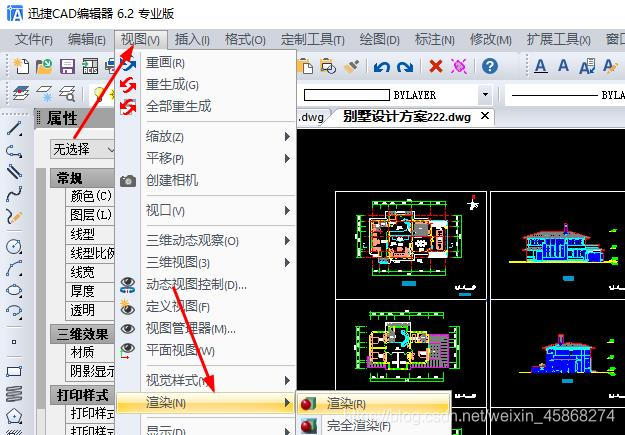Screen dimensions: 625x435
Task: Click the red X delete icon
Action: coord(436,66)
